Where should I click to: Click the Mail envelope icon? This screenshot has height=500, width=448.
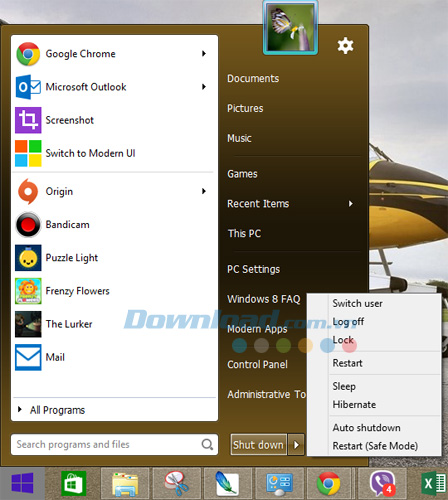click(28, 357)
